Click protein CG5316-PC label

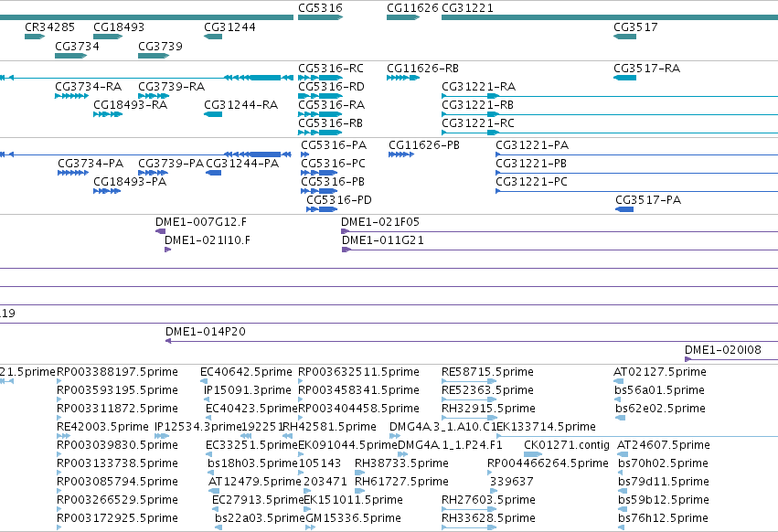click(x=333, y=164)
